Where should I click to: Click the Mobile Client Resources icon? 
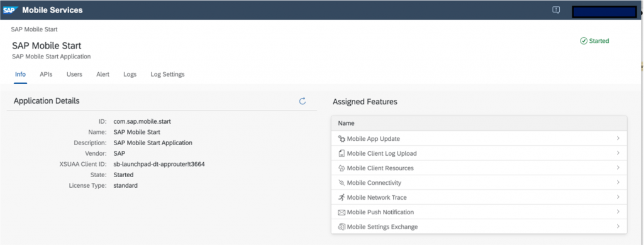pos(341,168)
